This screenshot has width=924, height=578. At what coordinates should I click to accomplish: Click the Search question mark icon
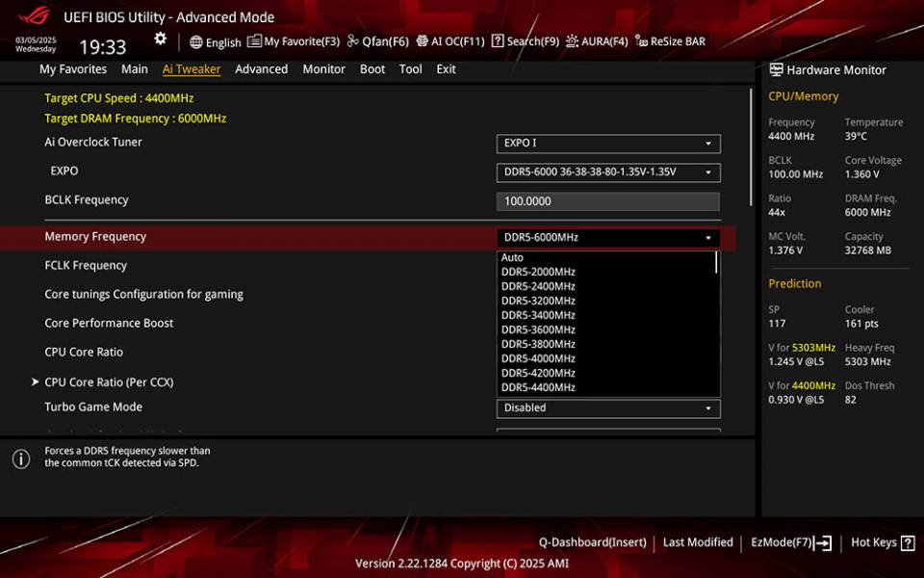(498, 40)
